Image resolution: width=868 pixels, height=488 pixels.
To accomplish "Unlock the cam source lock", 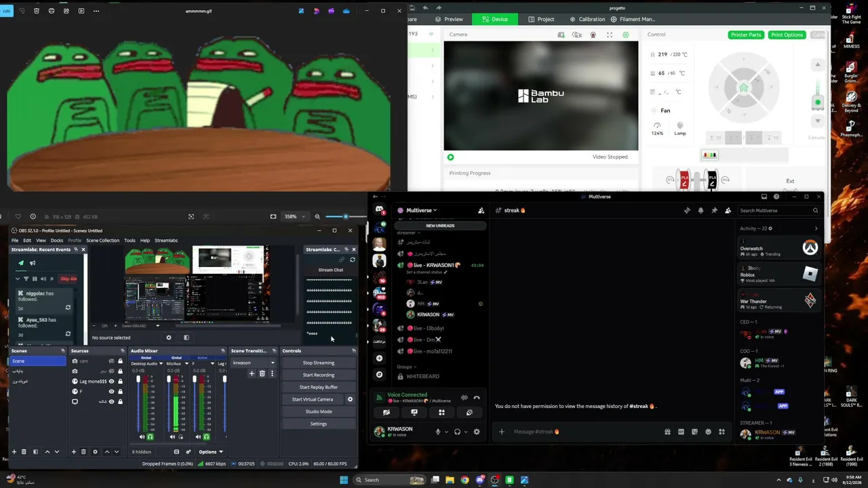I will (121, 361).
